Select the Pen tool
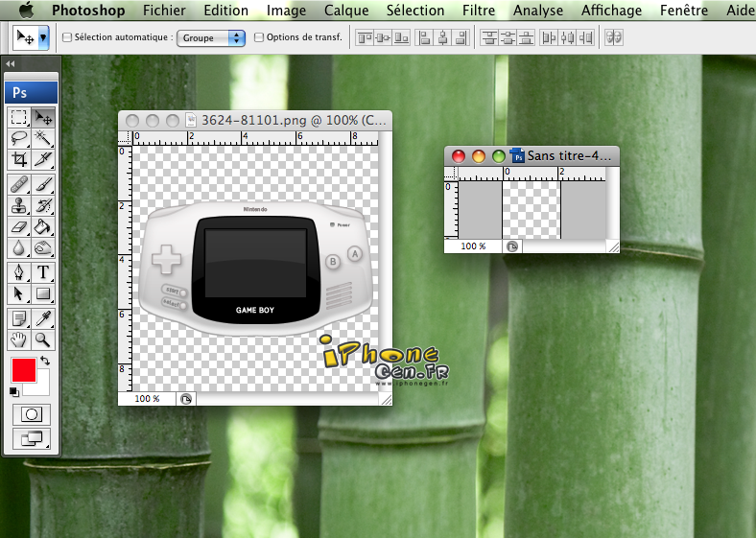This screenshot has height=538, width=756. pyautogui.click(x=19, y=272)
